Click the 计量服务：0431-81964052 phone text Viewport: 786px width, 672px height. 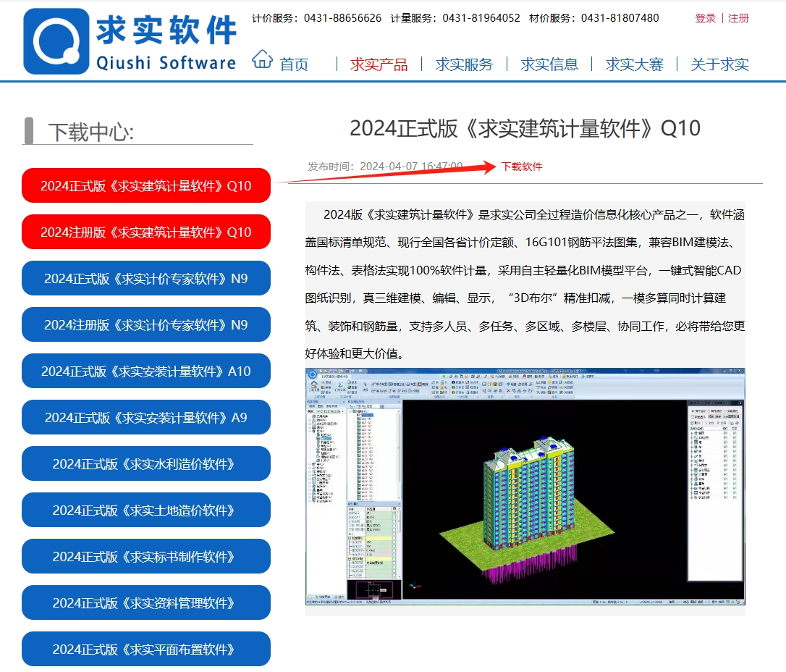tap(455, 18)
